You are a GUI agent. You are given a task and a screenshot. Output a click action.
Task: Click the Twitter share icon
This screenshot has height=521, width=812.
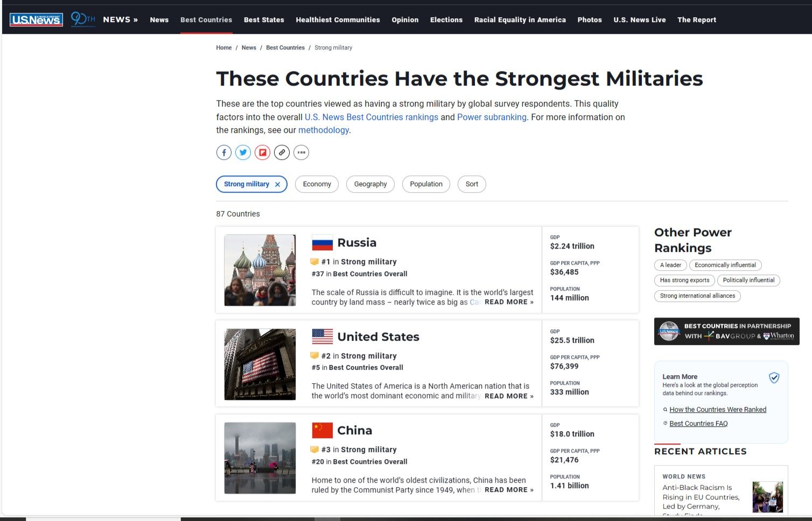pyautogui.click(x=243, y=152)
